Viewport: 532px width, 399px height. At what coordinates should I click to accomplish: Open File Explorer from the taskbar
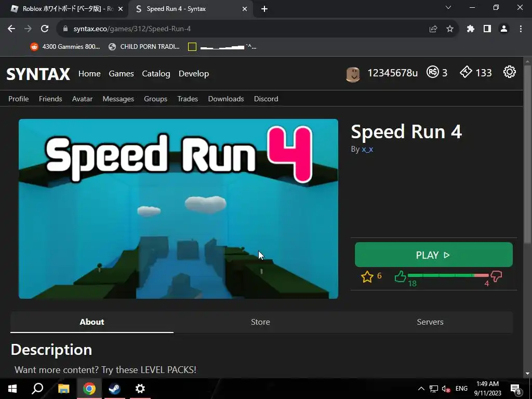coord(63,389)
